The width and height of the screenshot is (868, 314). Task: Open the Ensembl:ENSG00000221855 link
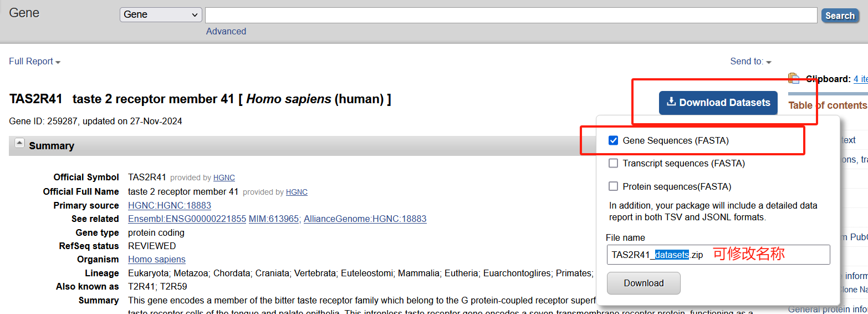tap(187, 219)
